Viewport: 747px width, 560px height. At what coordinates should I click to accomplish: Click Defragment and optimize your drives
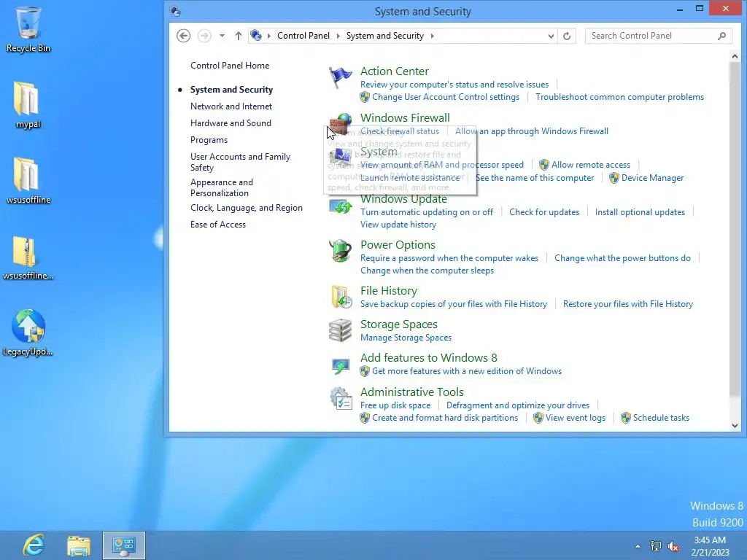tap(518, 405)
